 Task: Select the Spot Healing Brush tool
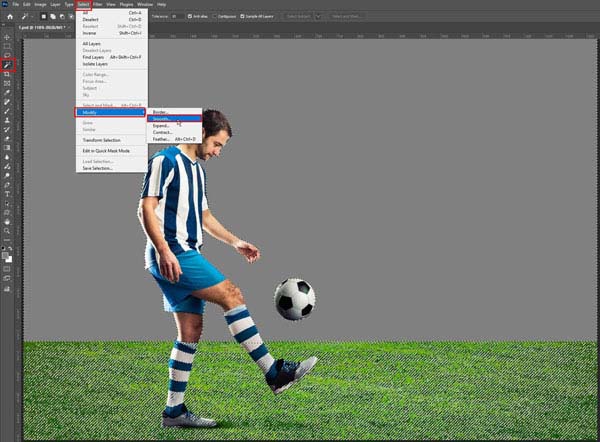click(7, 102)
